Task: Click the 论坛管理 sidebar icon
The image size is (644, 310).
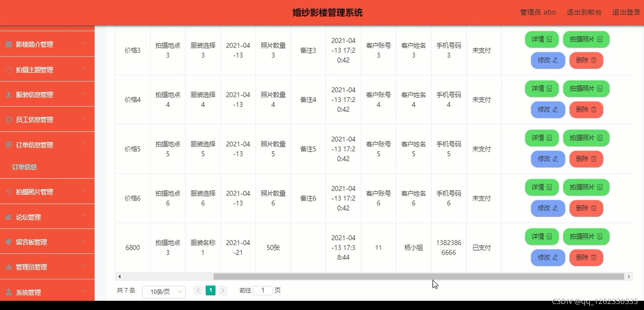Action: coord(8,217)
